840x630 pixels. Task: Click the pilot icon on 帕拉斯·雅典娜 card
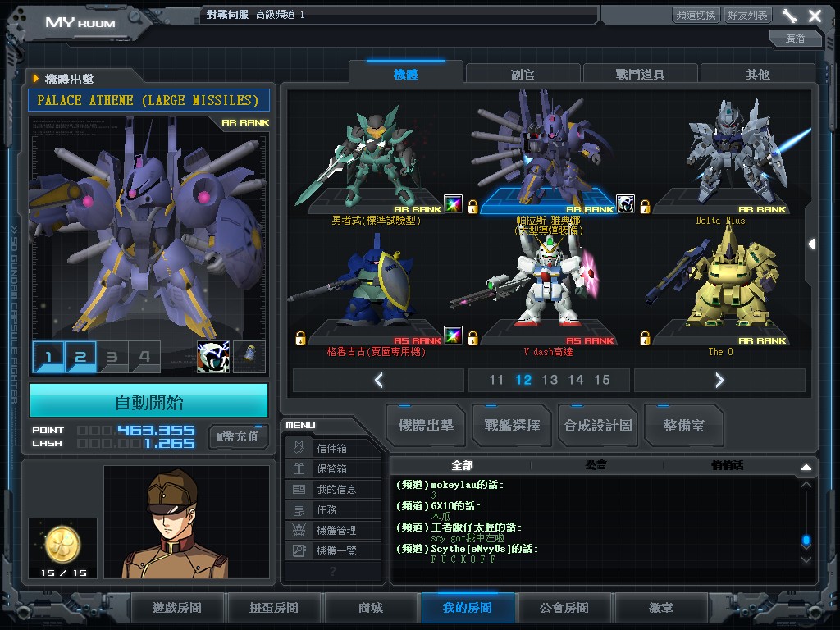[625, 204]
